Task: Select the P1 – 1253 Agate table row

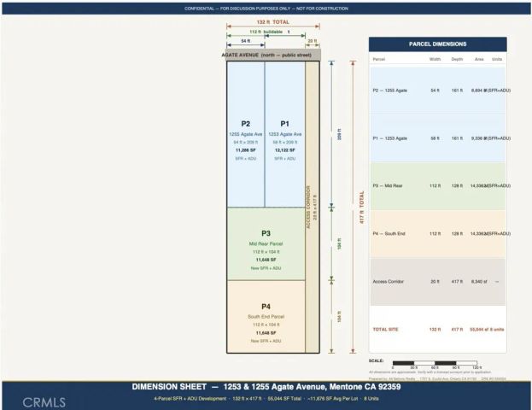Action: pyautogui.click(x=438, y=138)
